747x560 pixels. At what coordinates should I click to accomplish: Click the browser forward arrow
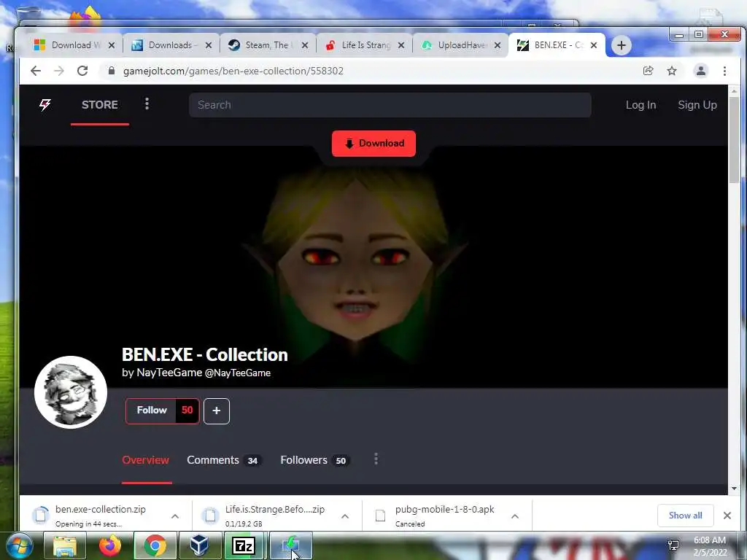pos(59,71)
